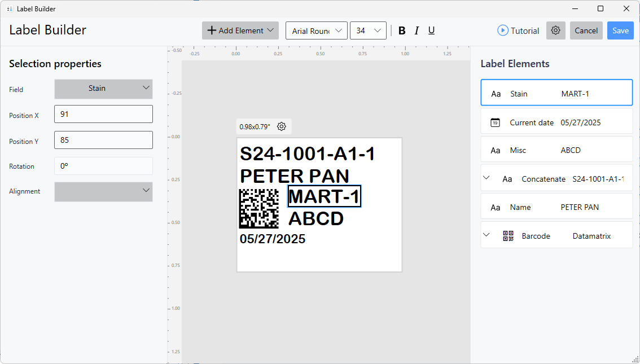Toggle underline text formatting
The height and width of the screenshot is (364, 640).
[x=431, y=30]
